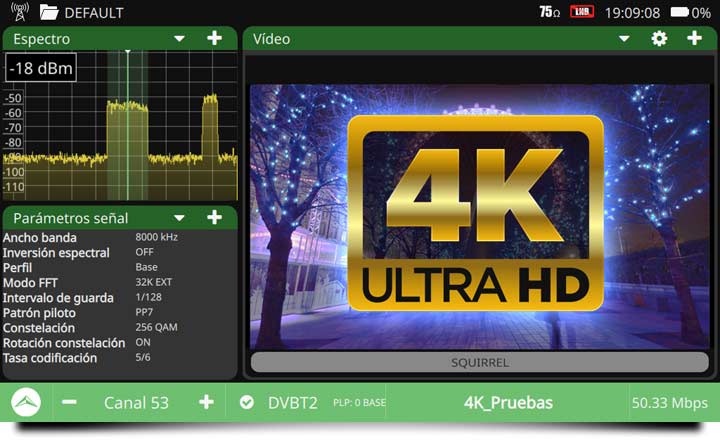Image resolution: width=720 pixels, height=446 pixels.
Task: Click the DVBT2 lock checkmark icon
Action: pyautogui.click(x=247, y=403)
